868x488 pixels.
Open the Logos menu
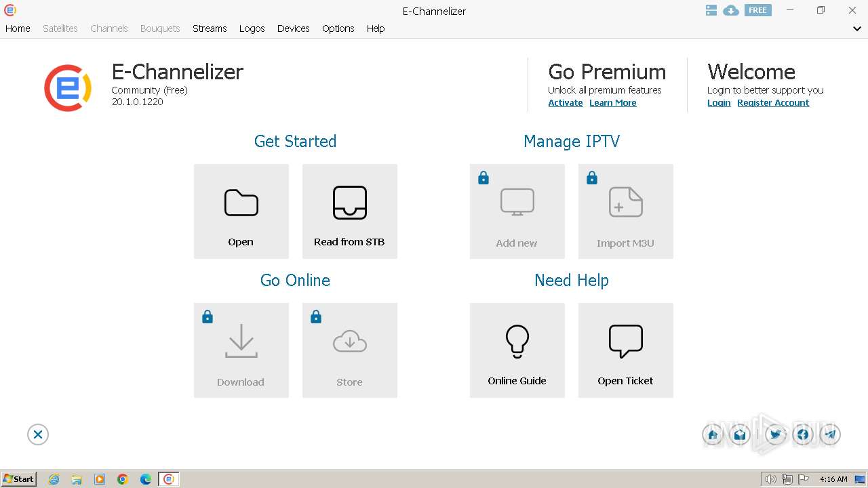pos(252,28)
